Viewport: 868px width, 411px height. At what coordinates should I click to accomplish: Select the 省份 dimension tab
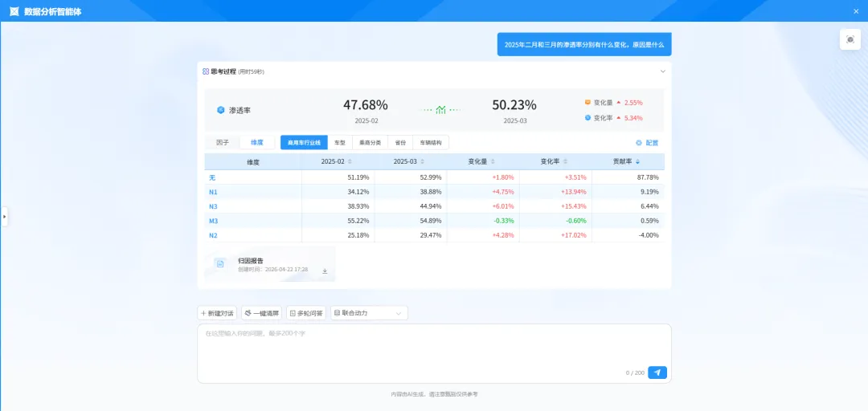(399, 143)
